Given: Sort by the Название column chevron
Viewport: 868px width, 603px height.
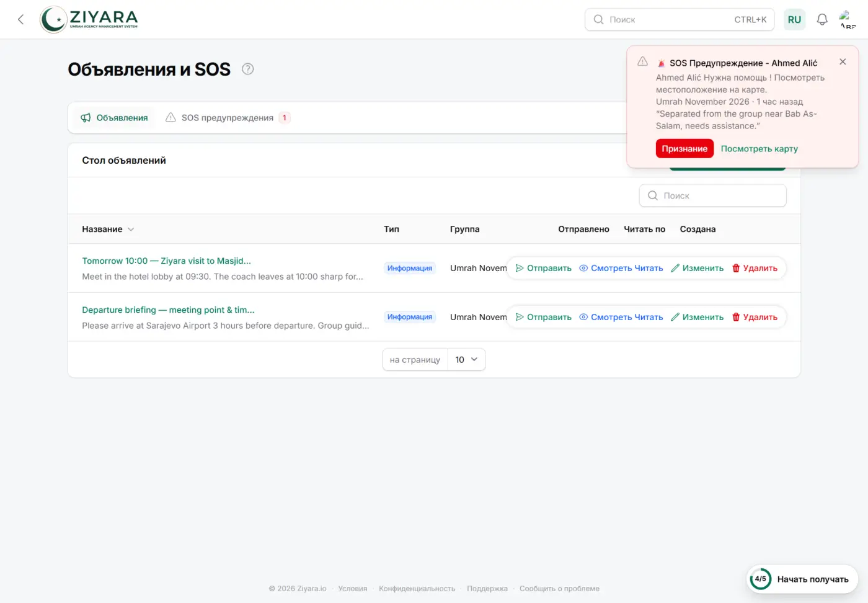Looking at the screenshot, I should point(131,229).
